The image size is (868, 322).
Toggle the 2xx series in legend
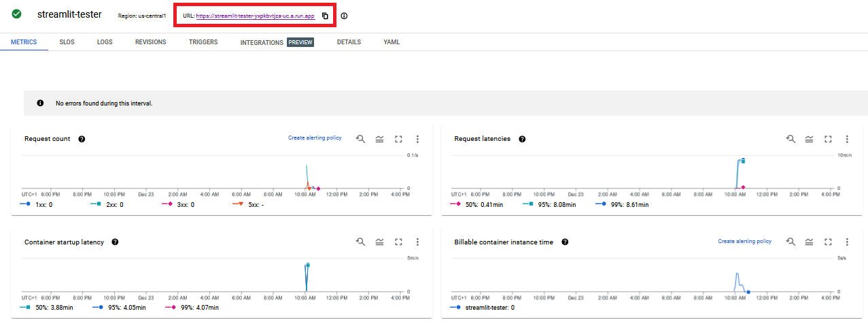[107, 204]
